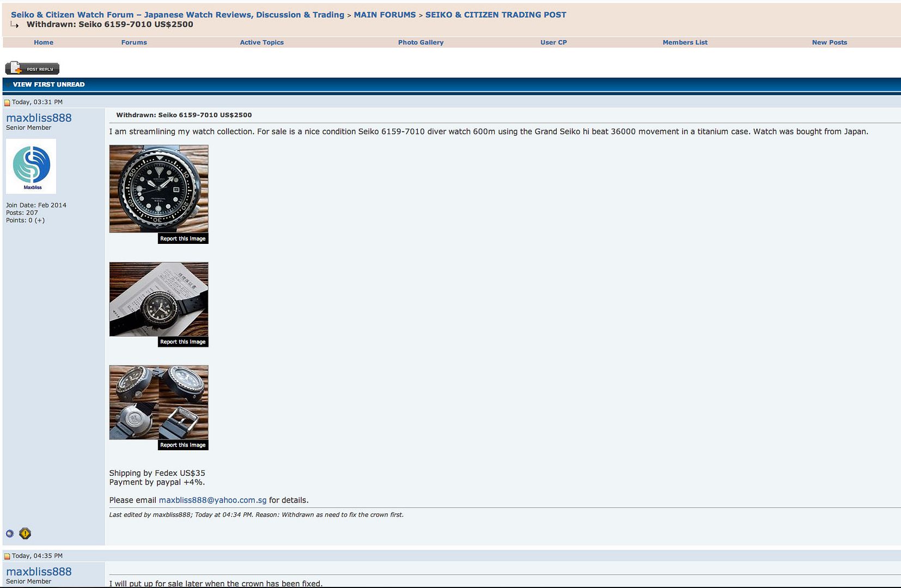Viewport: 901px width, 588px height.
Task: Show New Posts
Action: point(829,42)
